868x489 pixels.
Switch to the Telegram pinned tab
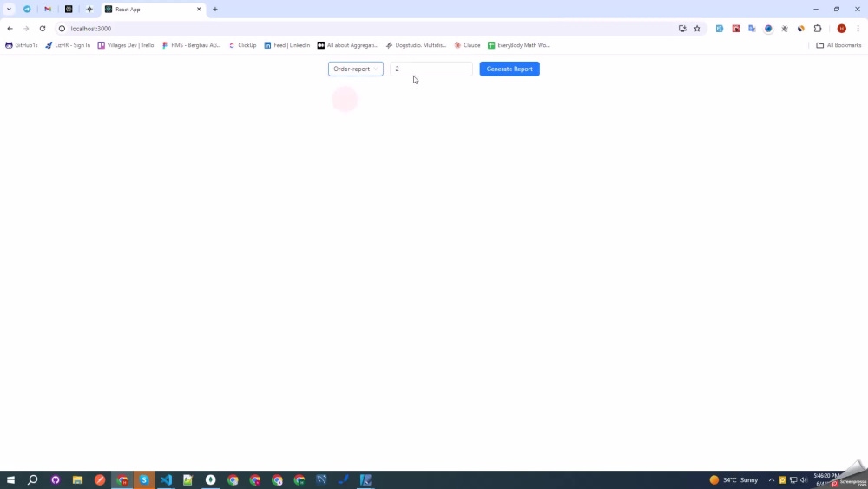pyautogui.click(x=27, y=9)
